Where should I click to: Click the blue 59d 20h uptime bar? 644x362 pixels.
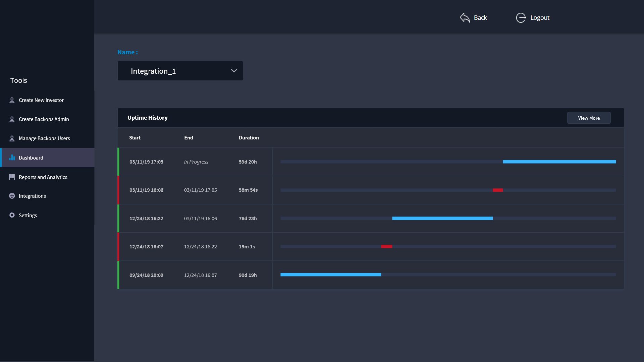tap(559, 162)
